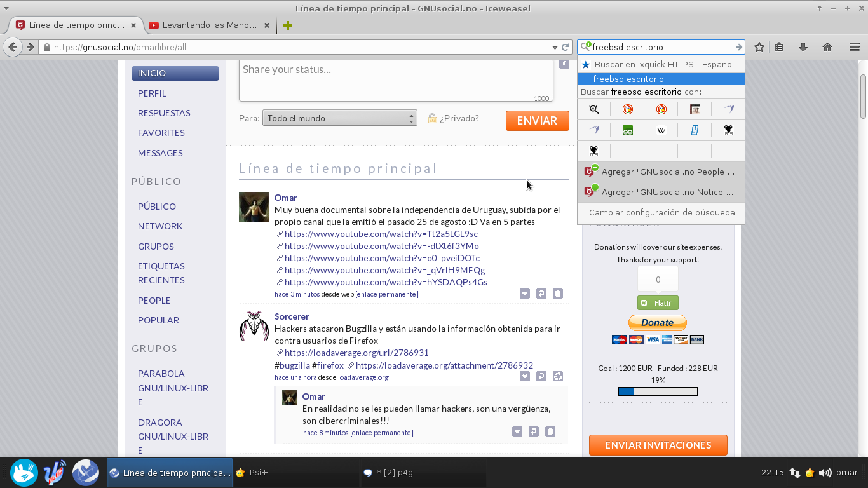Select the 'freebsd escritorio' suggestion
The height and width of the screenshot is (488, 868).
pyautogui.click(x=661, y=79)
